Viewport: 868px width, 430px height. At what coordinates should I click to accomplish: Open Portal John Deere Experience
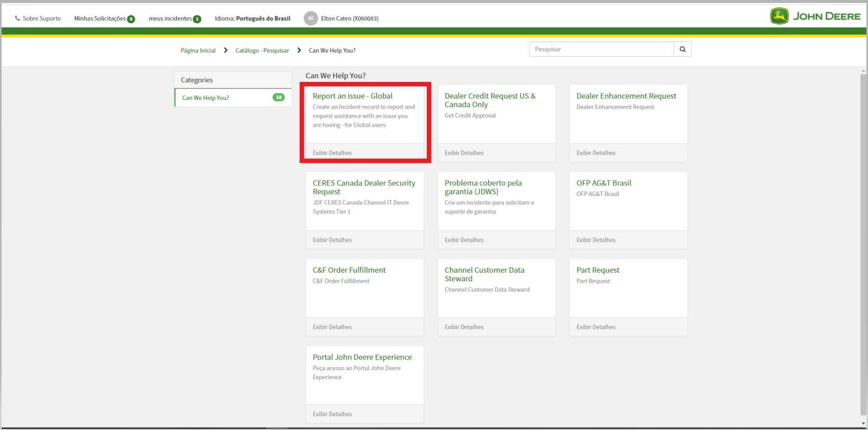[x=362, y=357]
